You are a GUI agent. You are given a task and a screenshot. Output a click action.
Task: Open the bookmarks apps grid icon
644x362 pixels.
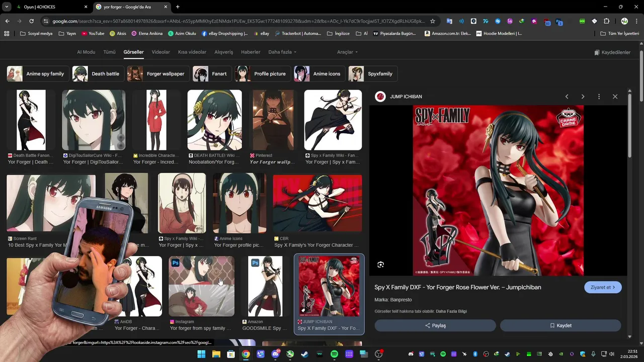(x=7, y=34)
